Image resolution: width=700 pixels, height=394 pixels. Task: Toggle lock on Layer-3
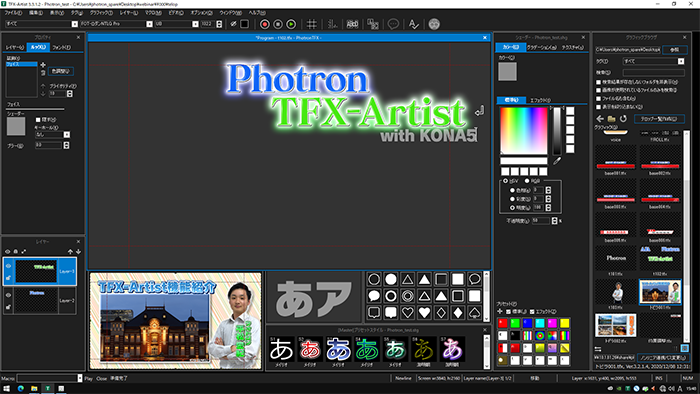pyautogui.click(x=8, y=278)
